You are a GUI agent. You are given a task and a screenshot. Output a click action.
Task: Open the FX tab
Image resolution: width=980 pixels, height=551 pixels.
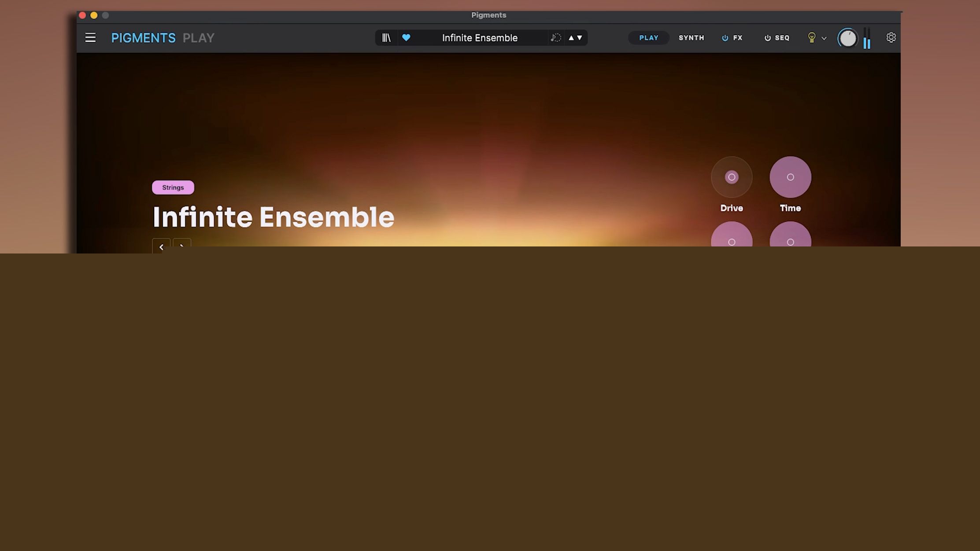point(738,38)
